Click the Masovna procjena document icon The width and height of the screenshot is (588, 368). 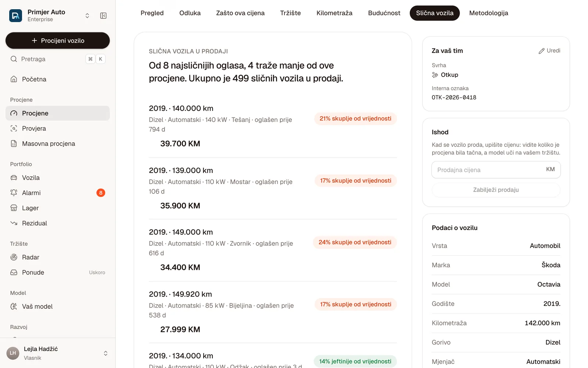(x=14, y=144)
